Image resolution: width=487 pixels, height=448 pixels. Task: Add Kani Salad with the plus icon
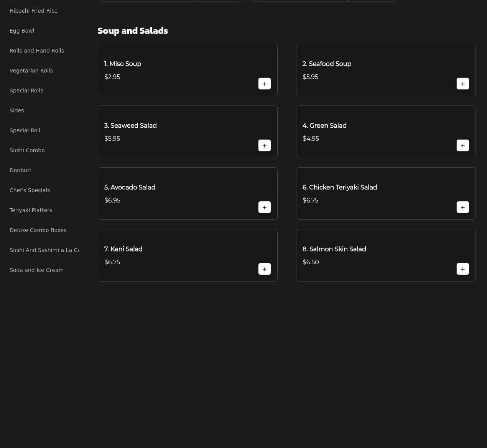click(x=264, y=269)
